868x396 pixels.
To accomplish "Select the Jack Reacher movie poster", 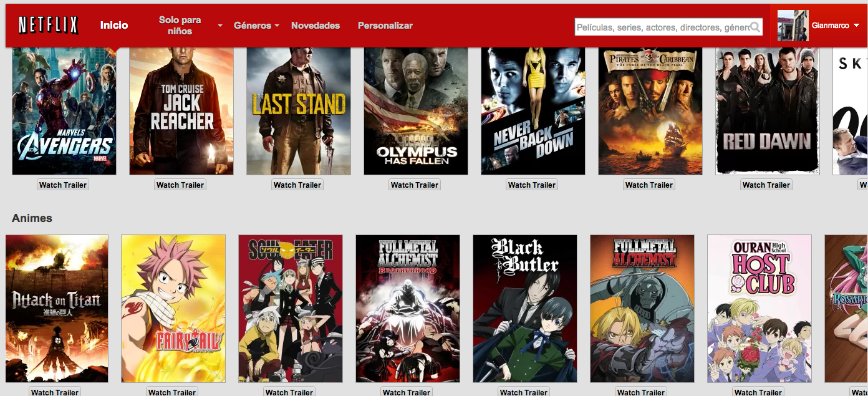I will click(x=181, y=111).
